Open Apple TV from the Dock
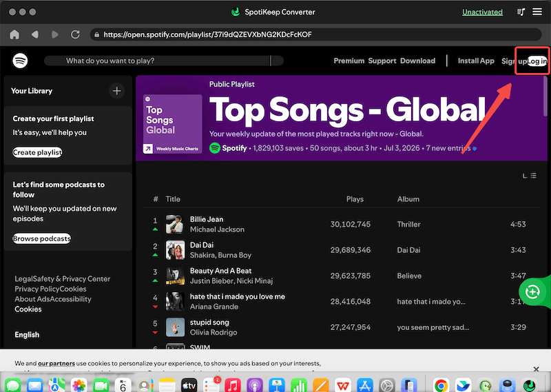This screenshot has width=551, height=392. 189,386
